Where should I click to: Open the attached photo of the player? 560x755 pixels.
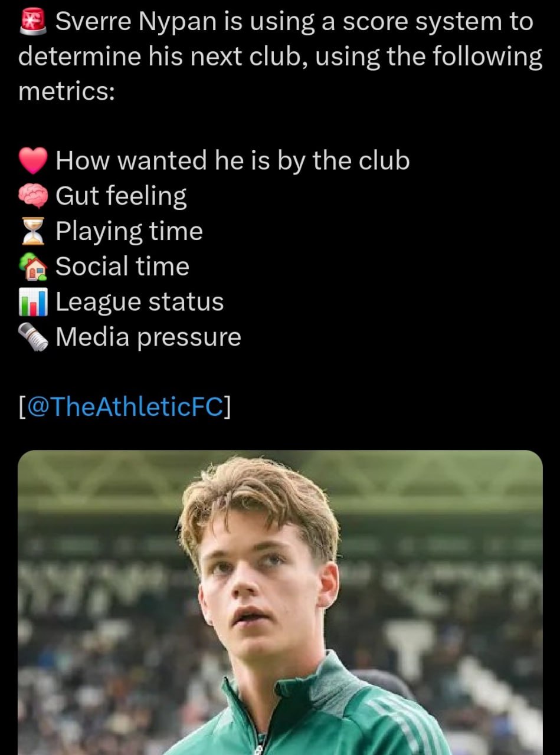coord(280,602)
